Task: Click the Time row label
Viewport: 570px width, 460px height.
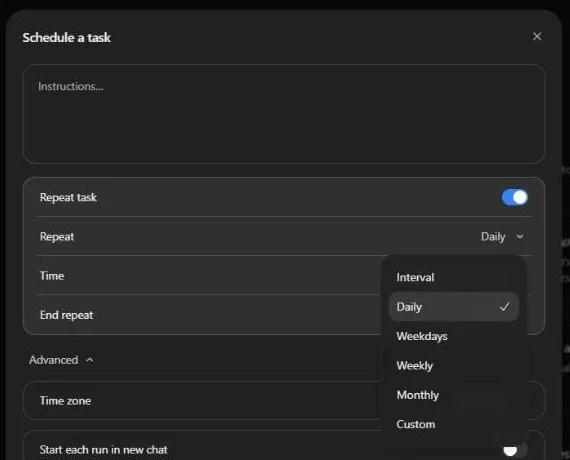Action: pos(52,276)
